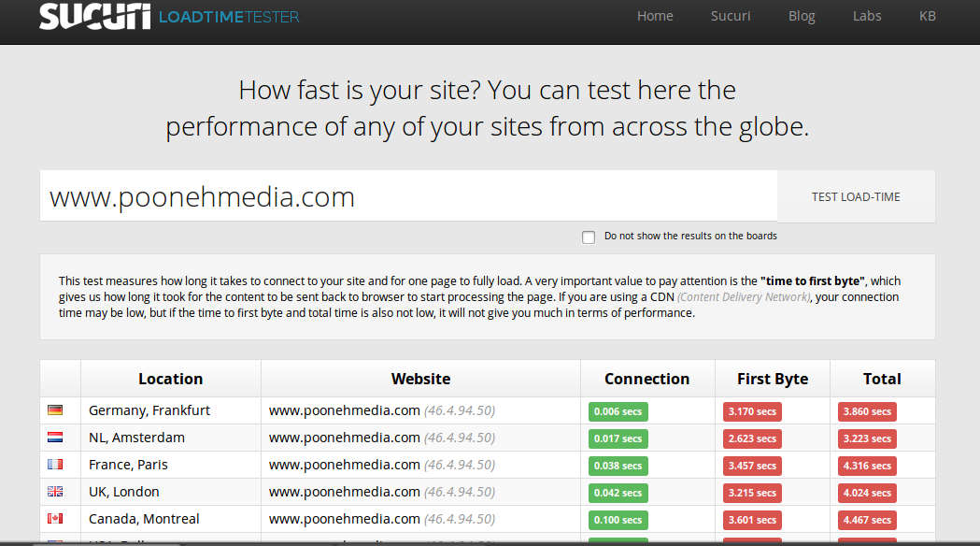This screenshot has height=546, width=980.
Task: Open the Home menu item
Action: pyautogui.click(x=655, y=16)
